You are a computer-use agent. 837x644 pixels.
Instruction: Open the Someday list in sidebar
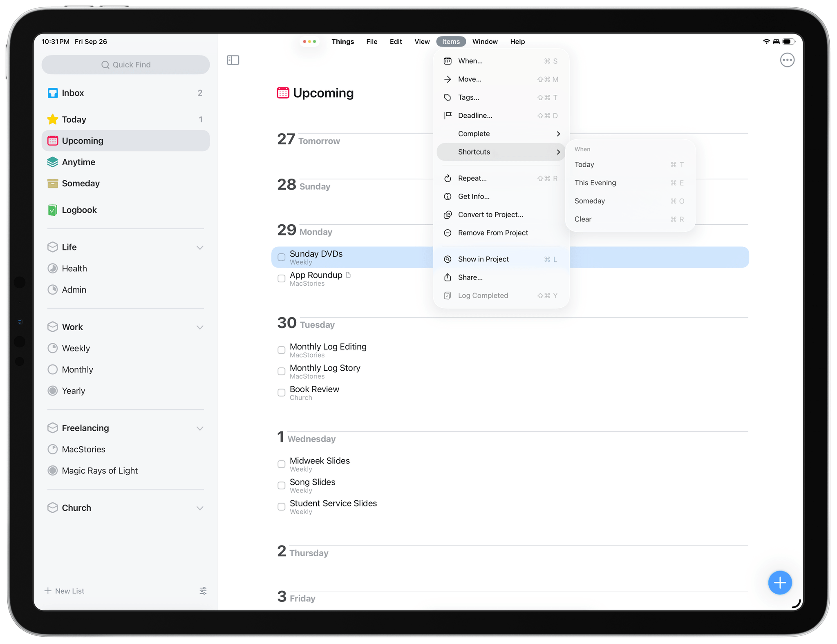pyautogui.click(x=81, y=183)
